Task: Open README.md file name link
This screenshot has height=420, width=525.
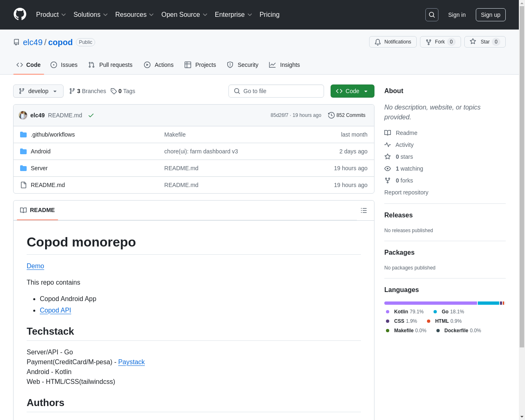Action: (48, 185)
